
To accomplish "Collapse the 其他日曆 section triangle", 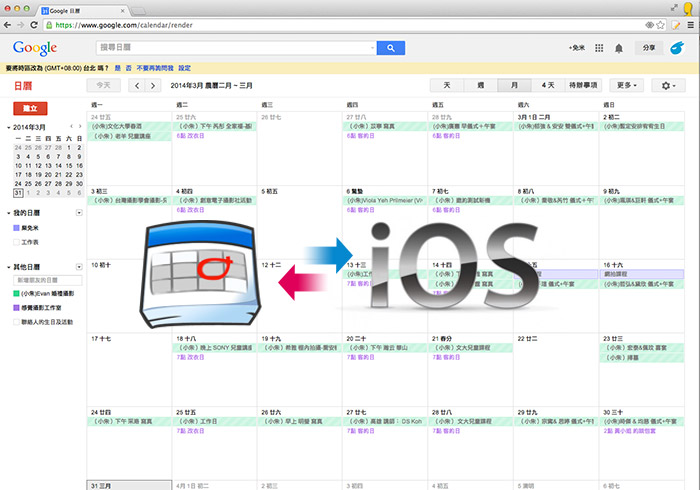I will [8, 267].
